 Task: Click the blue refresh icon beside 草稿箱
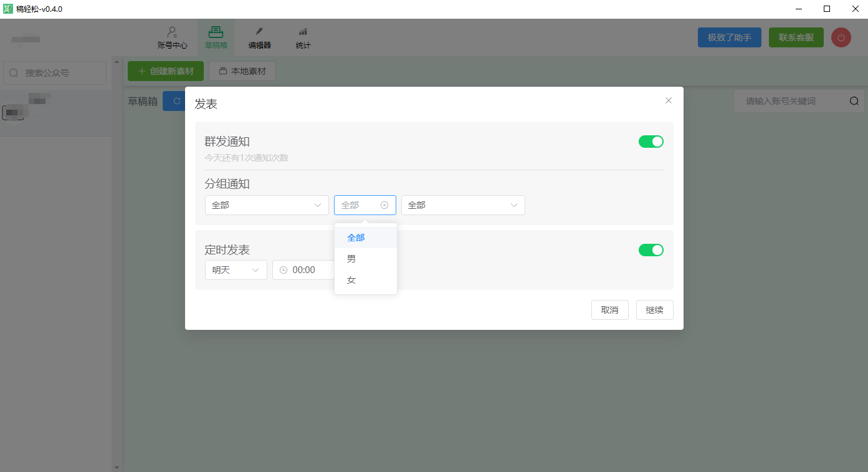[x=176, y=101]
